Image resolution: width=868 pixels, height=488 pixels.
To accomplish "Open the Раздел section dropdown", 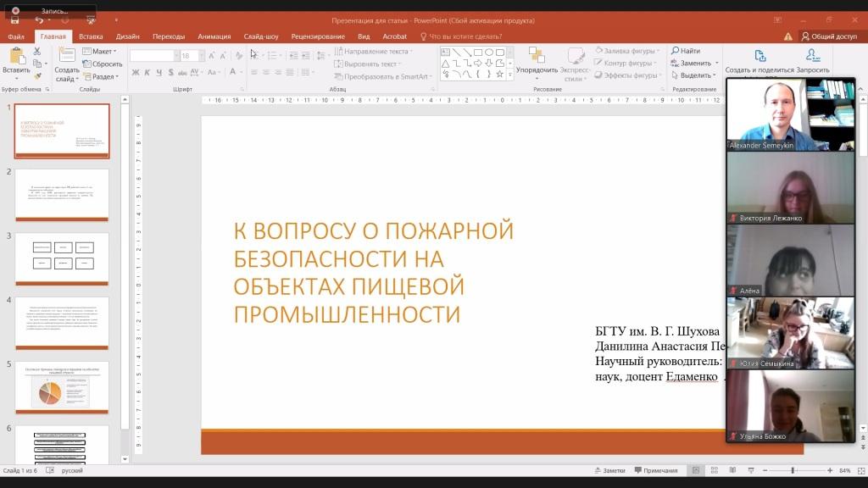I will (102, 76).
